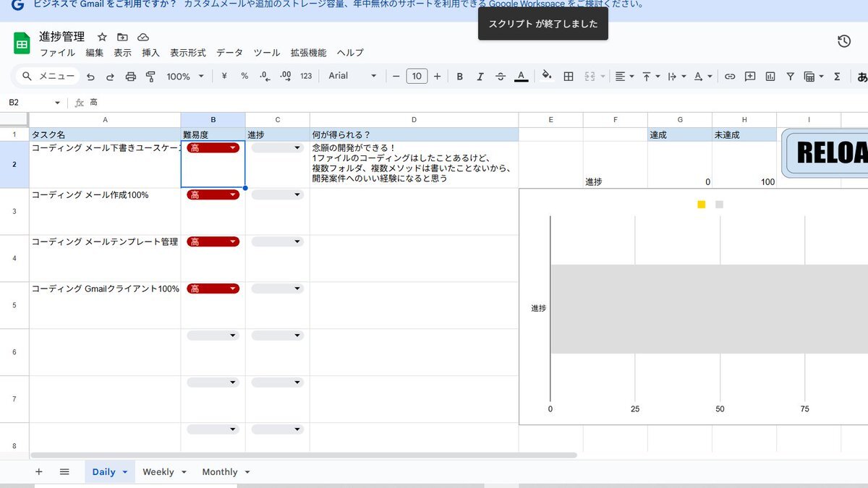Click the insert chart icon
The height and width of the screenshot is (488, 868).
point(770,76)
